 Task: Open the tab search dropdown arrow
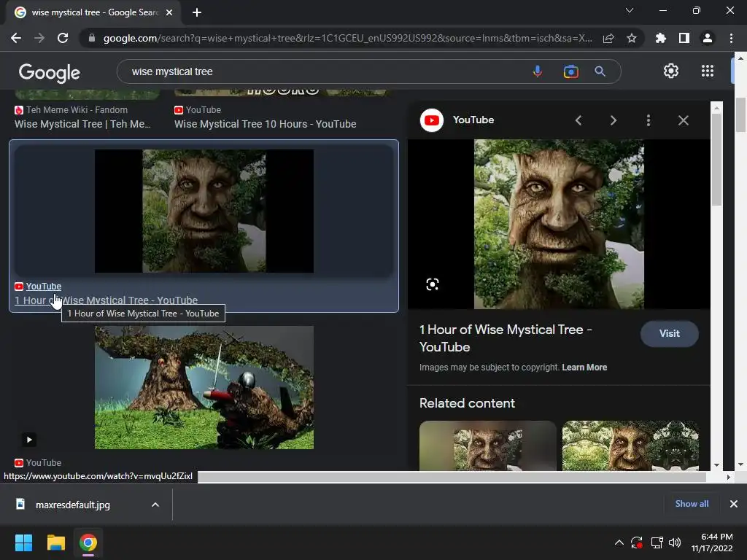point(630,10)
